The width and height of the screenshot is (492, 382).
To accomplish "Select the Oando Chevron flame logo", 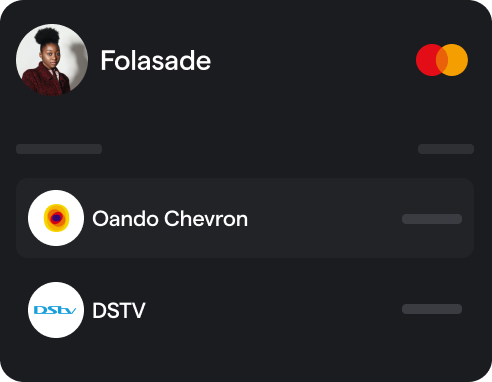I will click(x=56, y=218).
